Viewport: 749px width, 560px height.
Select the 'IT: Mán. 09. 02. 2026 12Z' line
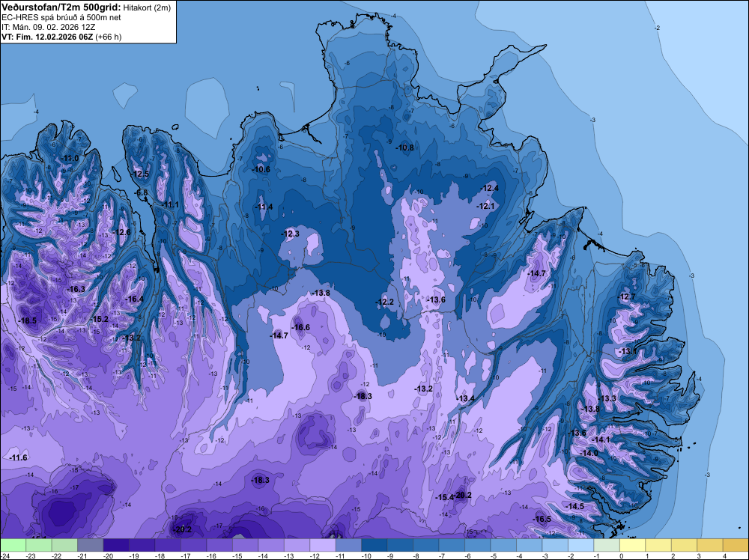[48, 27]
